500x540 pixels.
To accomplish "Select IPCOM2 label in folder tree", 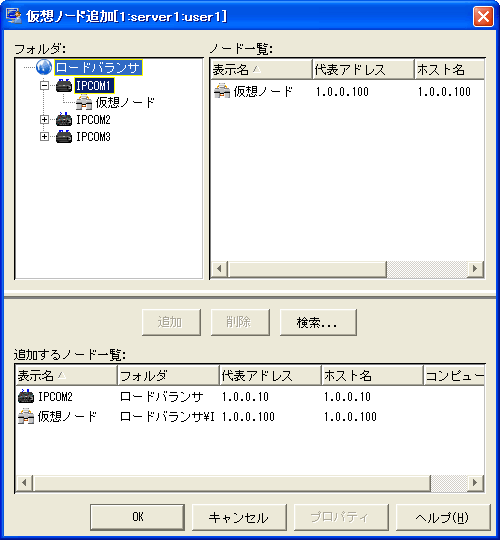I will coord(93,120).
